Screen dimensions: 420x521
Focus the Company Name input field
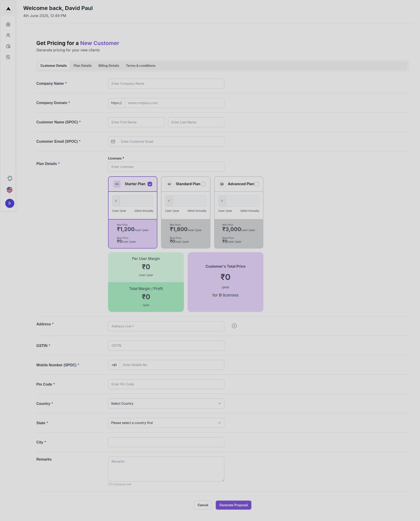(x=166, y=84)
